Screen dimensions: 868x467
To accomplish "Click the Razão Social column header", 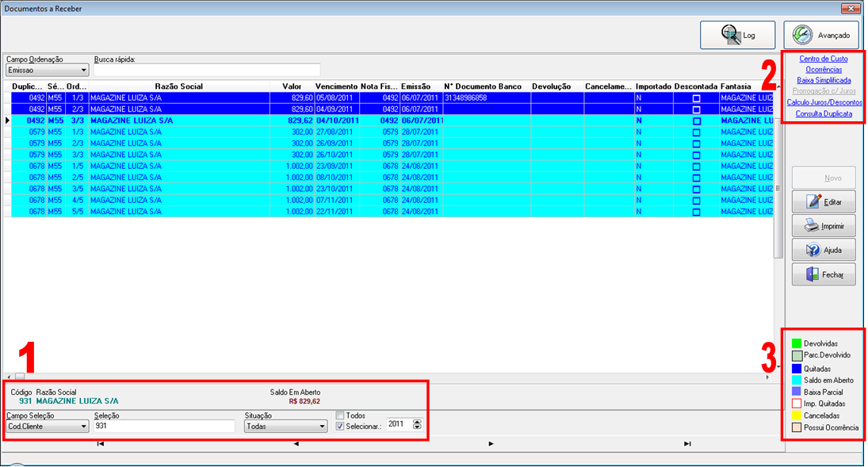I will (179, 86).
